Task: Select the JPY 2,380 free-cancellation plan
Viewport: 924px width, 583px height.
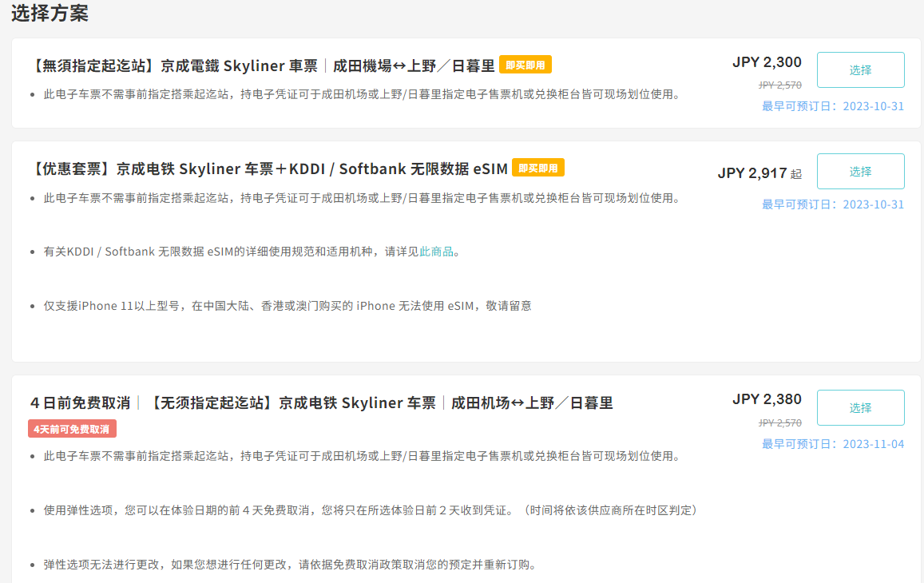Action: [x=860, y=407]
